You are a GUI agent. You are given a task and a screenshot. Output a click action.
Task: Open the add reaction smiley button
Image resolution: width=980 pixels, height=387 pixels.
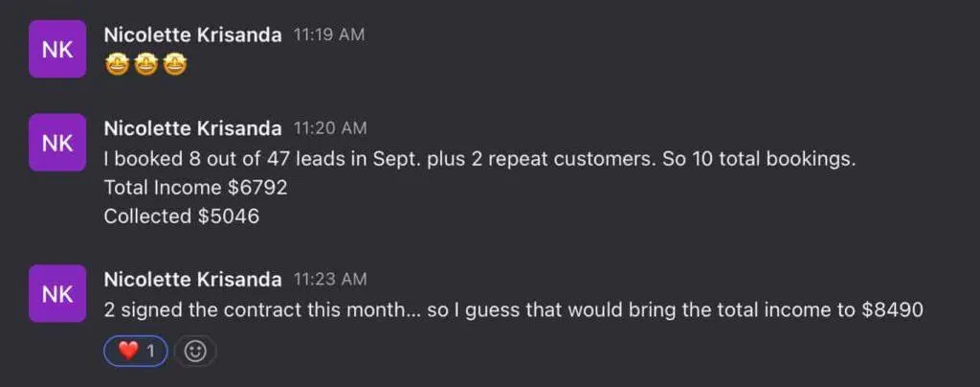point(195,352)
